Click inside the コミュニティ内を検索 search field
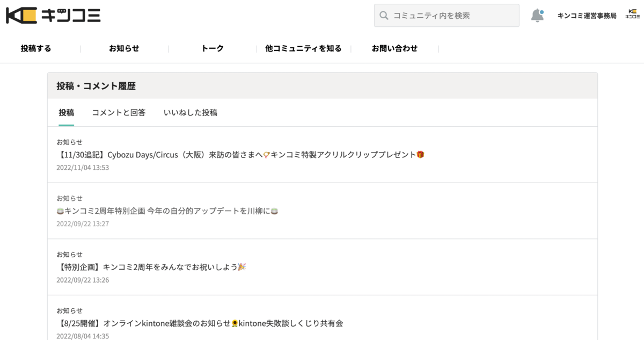644x340 pixels. [x=447, y=15]
